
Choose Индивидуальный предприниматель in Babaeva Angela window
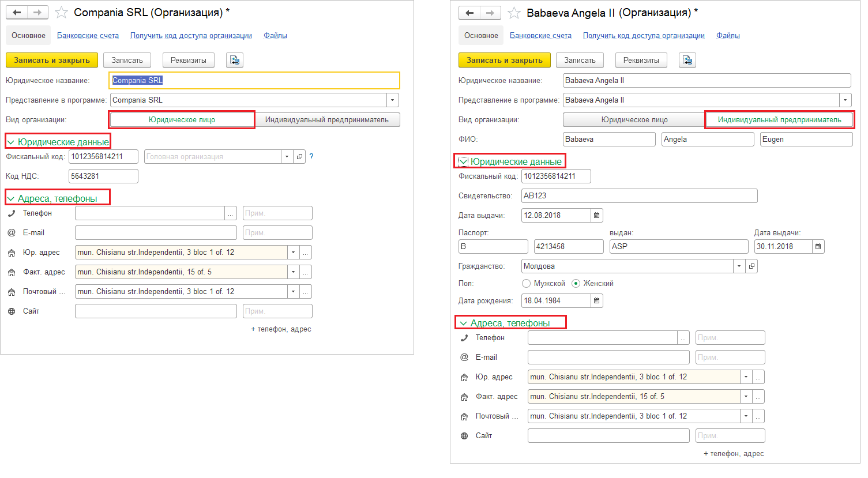(780, 120)
